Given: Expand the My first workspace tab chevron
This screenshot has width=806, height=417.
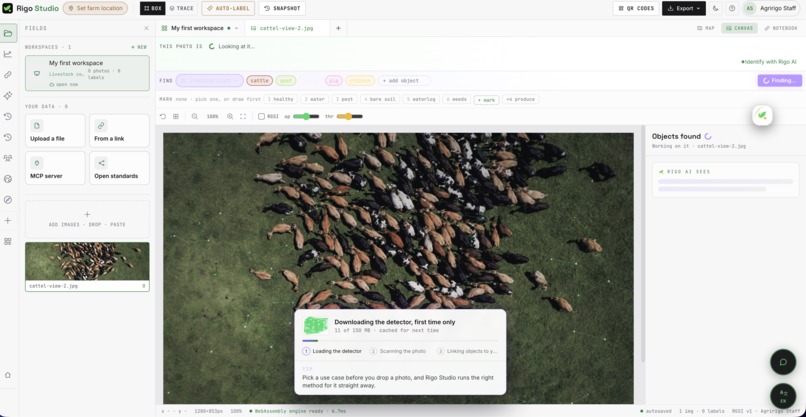Looking at the screenshot, I should point(236,28).
